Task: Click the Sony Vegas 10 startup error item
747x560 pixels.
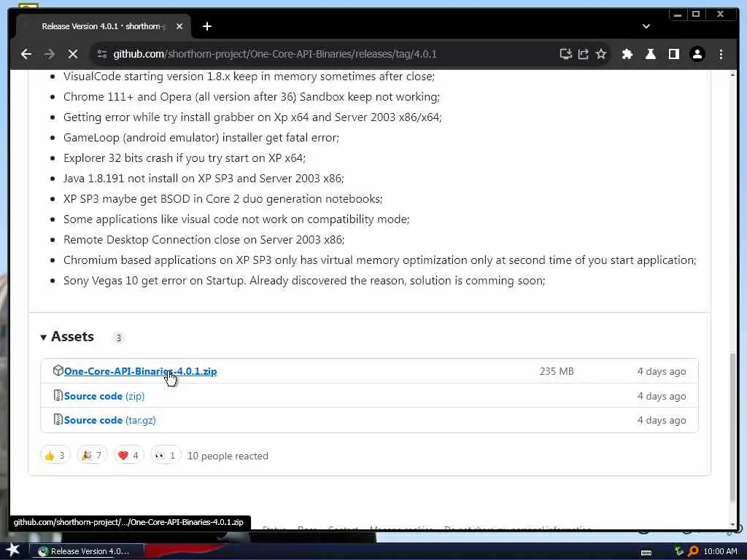Action: coord(304,281)
